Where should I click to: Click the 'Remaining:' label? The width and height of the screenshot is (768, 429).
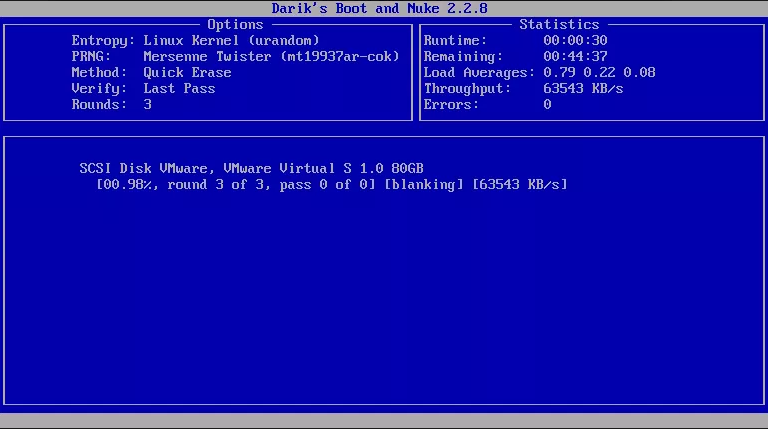(463, 57)
